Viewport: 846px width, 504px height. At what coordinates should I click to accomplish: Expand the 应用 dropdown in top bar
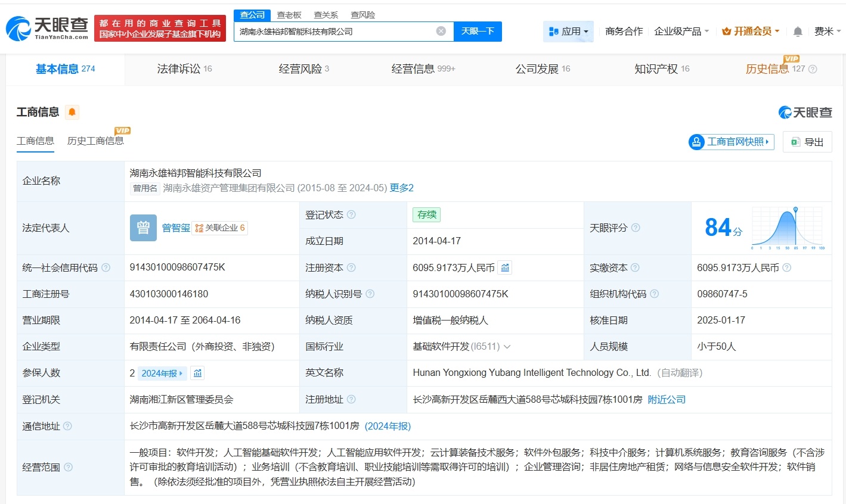coord(568,31)
